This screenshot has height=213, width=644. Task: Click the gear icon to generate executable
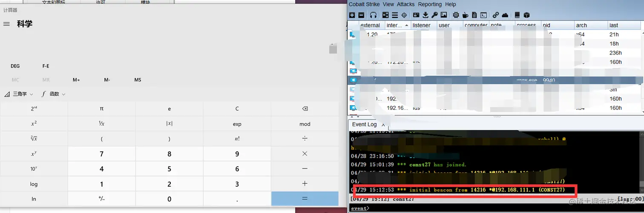pos(456,15)
